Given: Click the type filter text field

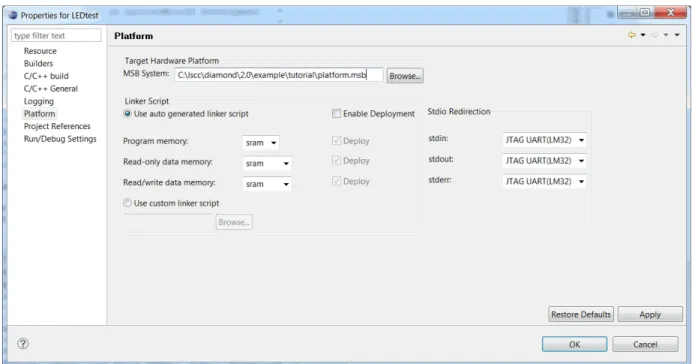Looking at the screenshot, I should (56, 35).
